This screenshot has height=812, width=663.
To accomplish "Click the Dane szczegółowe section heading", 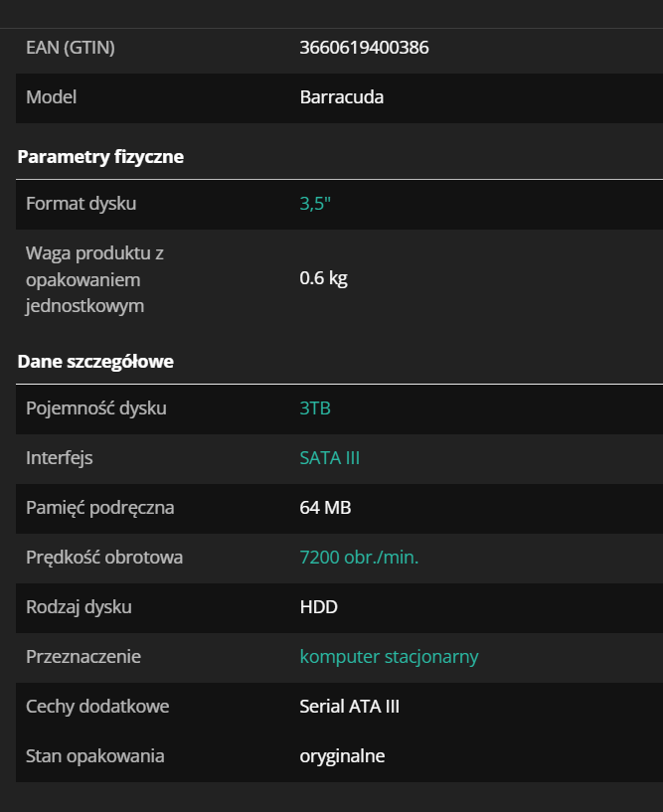I will 95,362.
